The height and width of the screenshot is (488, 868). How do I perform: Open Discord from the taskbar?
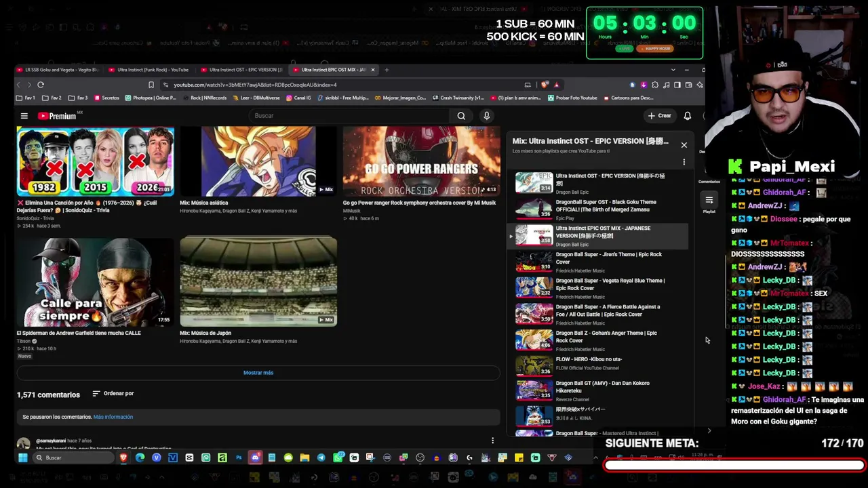tap(255, 457)
